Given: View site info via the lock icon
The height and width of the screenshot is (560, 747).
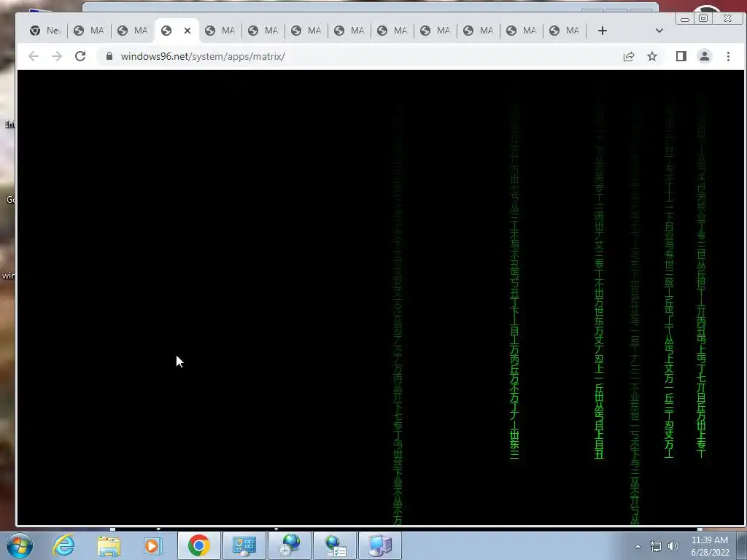Looking at the screenshot, I should 109,56.
